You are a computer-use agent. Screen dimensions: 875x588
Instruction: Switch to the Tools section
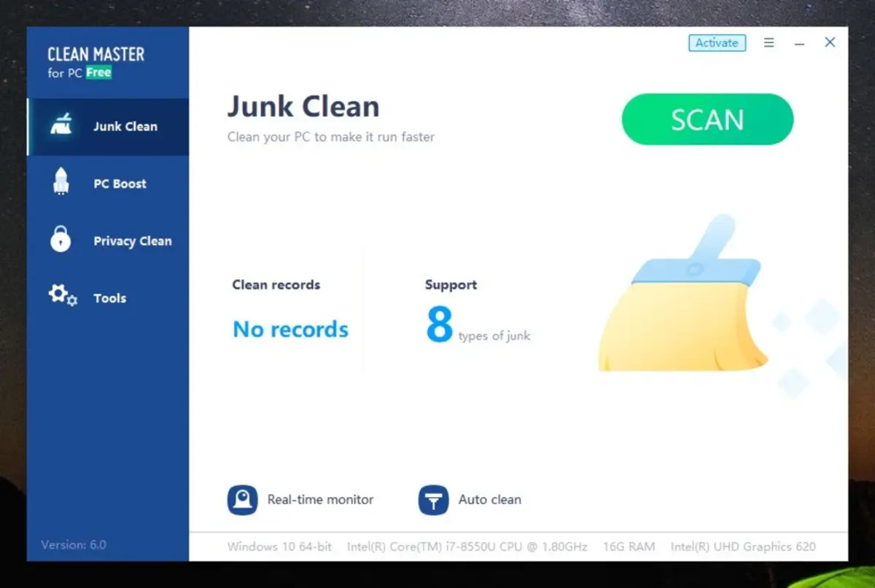[108, 297]
